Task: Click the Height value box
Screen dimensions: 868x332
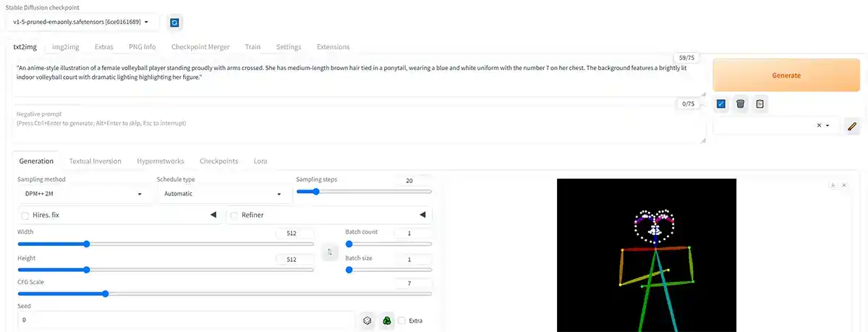Action: pyautogui.click(x=295, y=259)
